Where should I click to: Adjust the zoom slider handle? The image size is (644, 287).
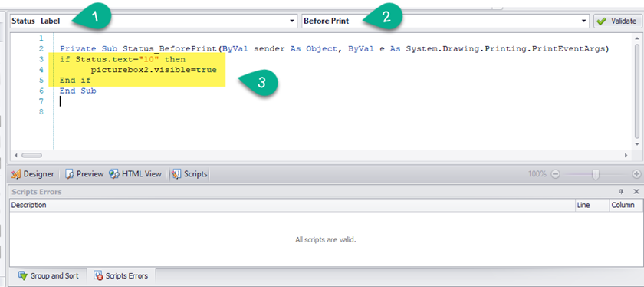point(596,174)
